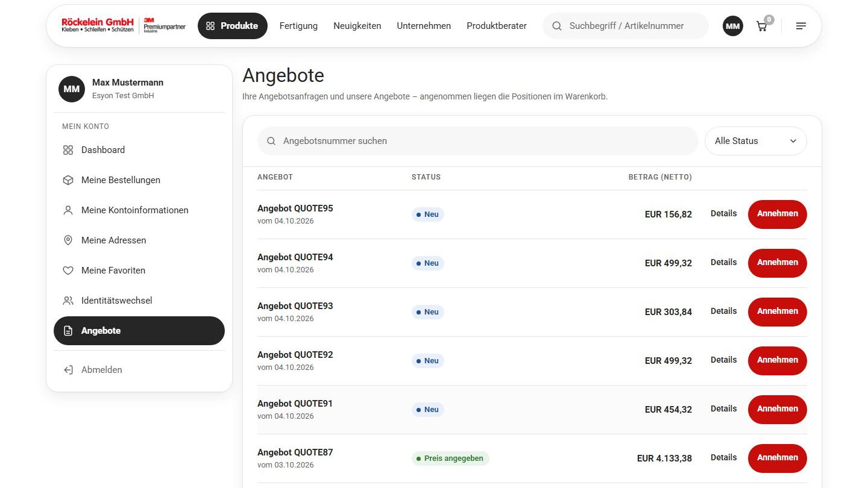This screenshot has height=488, width=868.
Task: Click the BETRAG (NETTO) column header
Action: coord(660,177)
